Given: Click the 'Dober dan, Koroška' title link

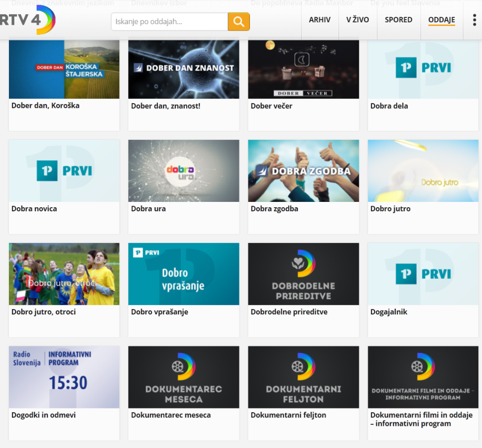Looking at the screenshot, I should coord(45,106).
